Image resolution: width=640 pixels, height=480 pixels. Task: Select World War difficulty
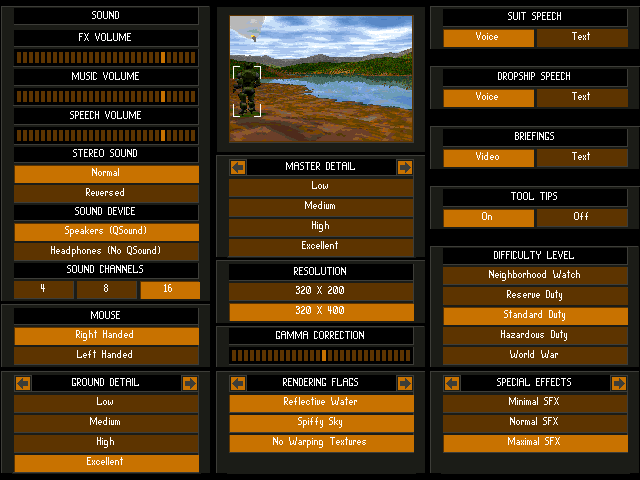[x=536, y=356]
